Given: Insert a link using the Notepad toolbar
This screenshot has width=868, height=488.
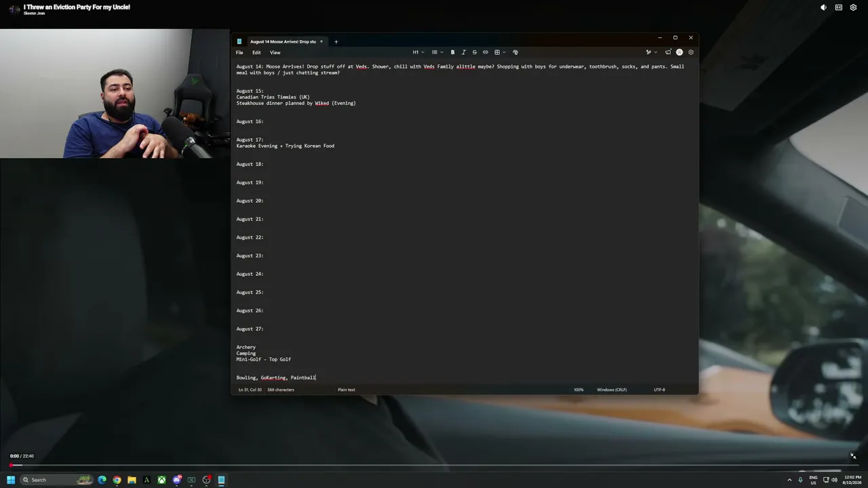Looking at the screenshot, I should (486, 52).
